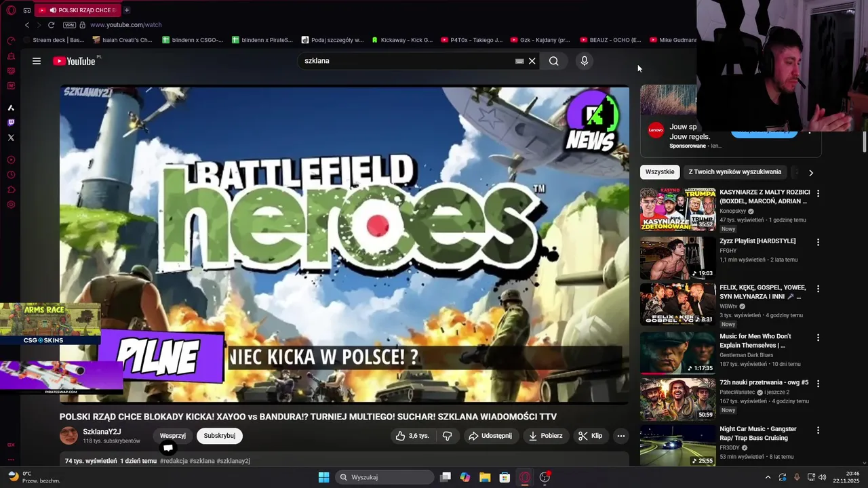Open BEAUZ - OCHO bookmark
Image resolution: width=868 pixels, height=488 pixels.
[x=610, y=40]
